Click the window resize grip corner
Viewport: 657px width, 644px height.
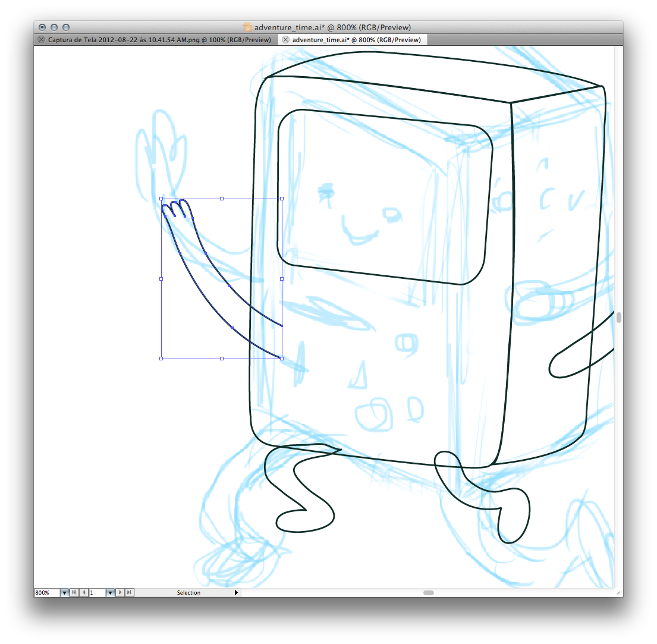pyautogui.click(x=619, y=593)
